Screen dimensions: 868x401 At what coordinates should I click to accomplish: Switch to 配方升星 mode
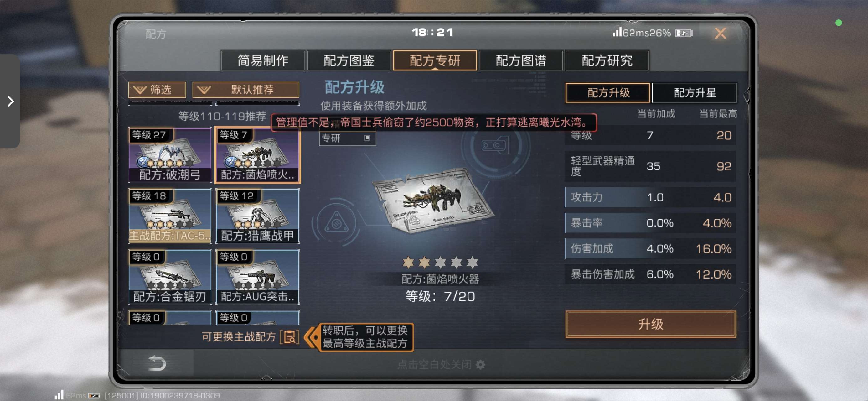tap(695, 93)
